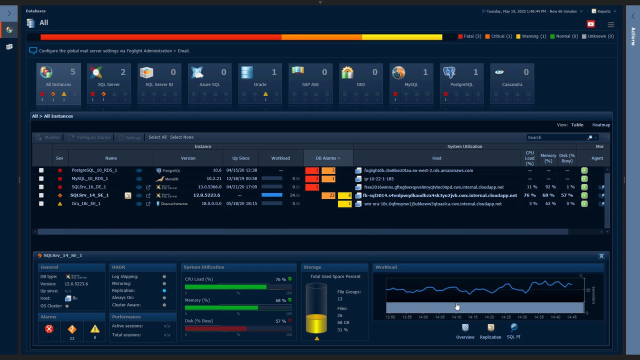Select the PostgreSQL database tile
This screenshot has height=360, width=640.
tap(461, 83)
